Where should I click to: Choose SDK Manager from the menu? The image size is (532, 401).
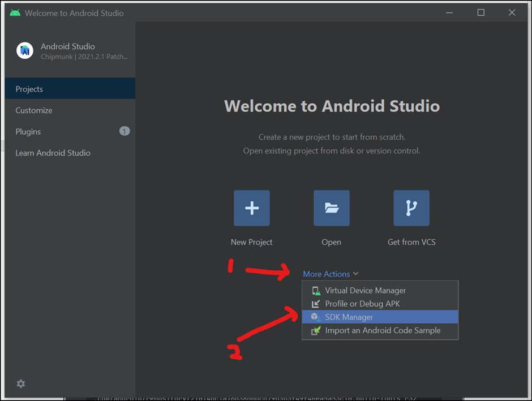[349, 317]
